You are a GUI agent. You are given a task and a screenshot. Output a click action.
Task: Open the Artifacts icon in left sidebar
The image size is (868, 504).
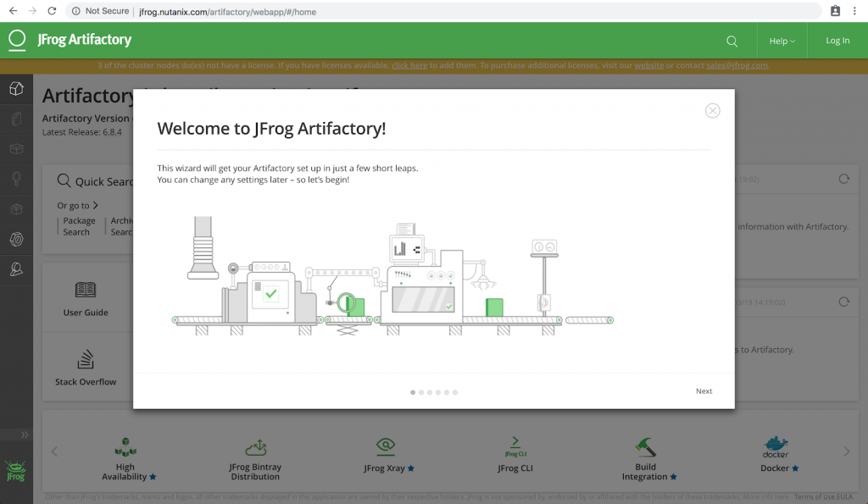point(16,119)
